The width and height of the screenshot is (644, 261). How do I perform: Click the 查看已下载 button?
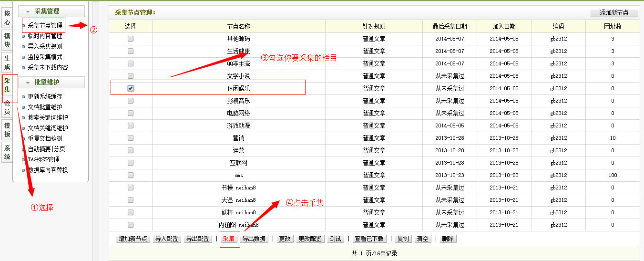point(369,239)
